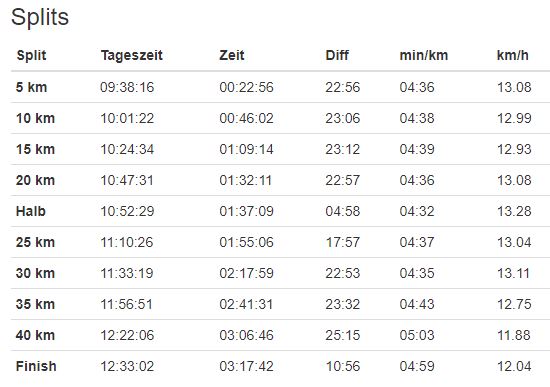Select the Split column header
The image size is (550, 387).
[31, 55]
